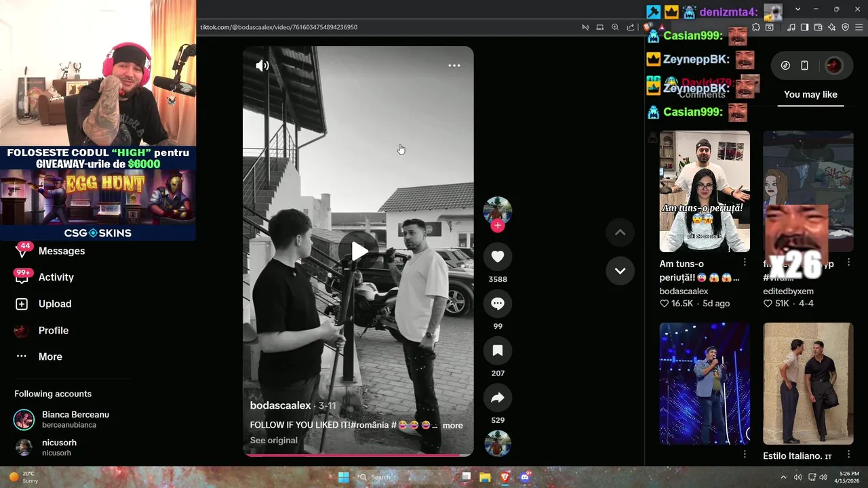Click the first address bar icon, crossed-out N
The width and height of the screenshot is (868, 488).
coord(585,27)
